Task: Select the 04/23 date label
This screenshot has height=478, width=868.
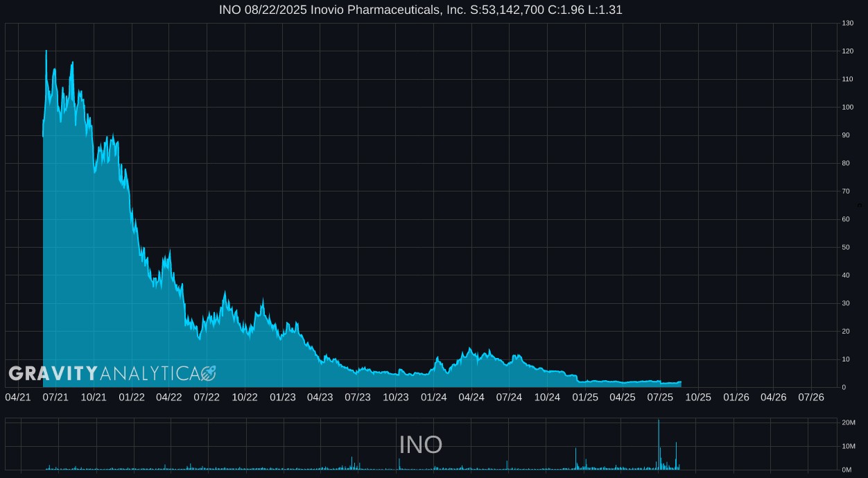Action: 320,397
